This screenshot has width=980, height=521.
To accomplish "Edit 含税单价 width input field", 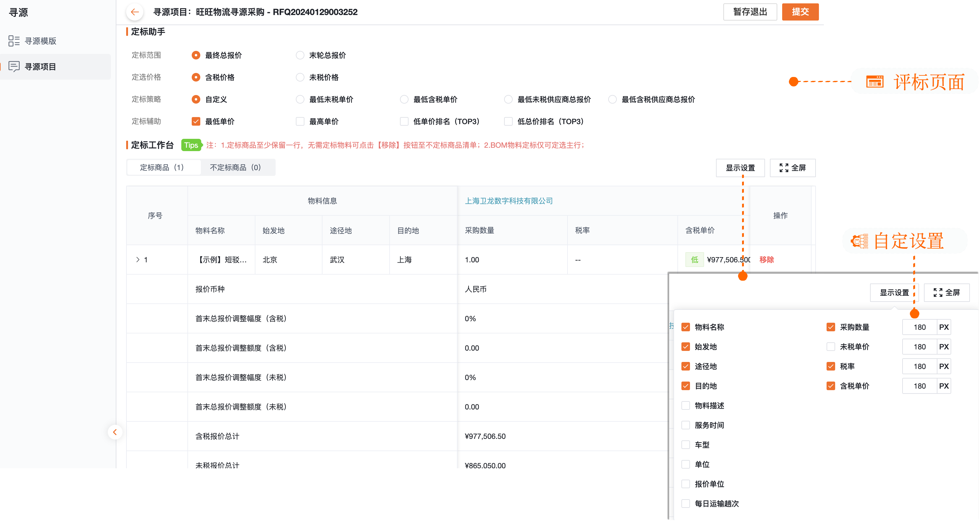I will [919, 386].
